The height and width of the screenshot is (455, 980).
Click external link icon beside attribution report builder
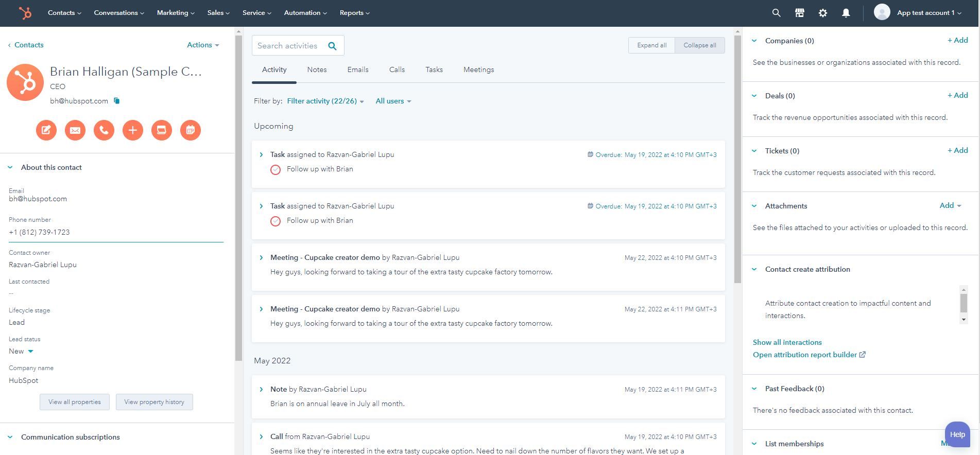click(x=863, y=355)
